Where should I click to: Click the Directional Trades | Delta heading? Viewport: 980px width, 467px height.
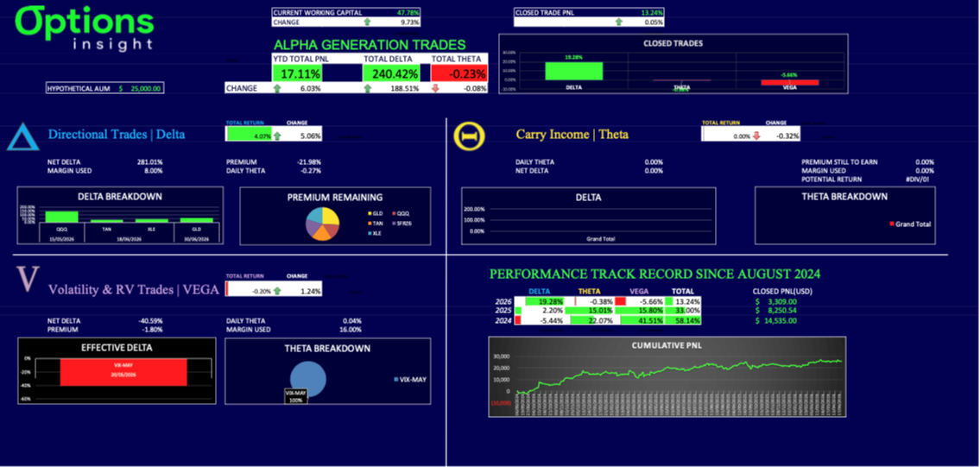pyautogui.click(x=116, y=135)
